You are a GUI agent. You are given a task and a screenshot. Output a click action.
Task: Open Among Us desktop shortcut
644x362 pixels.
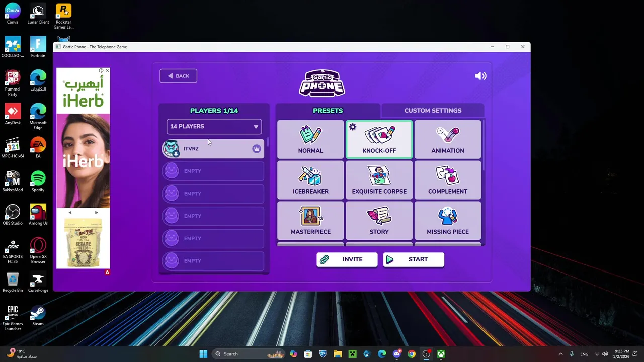coord(38,215)
